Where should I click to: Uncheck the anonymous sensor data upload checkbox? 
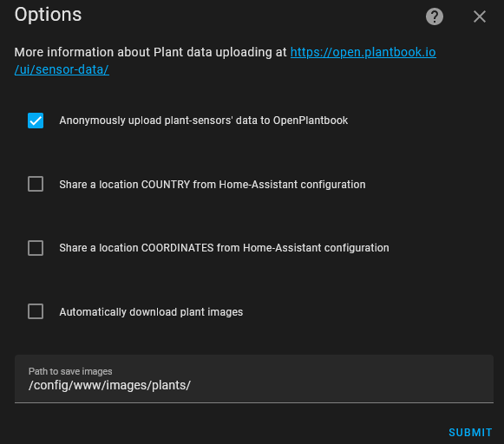tap(36, 121)
